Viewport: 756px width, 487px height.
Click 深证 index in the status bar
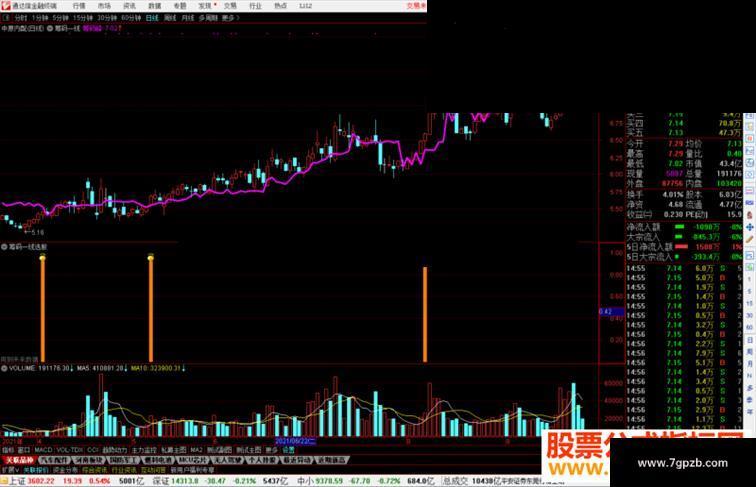tap(161, 481)
